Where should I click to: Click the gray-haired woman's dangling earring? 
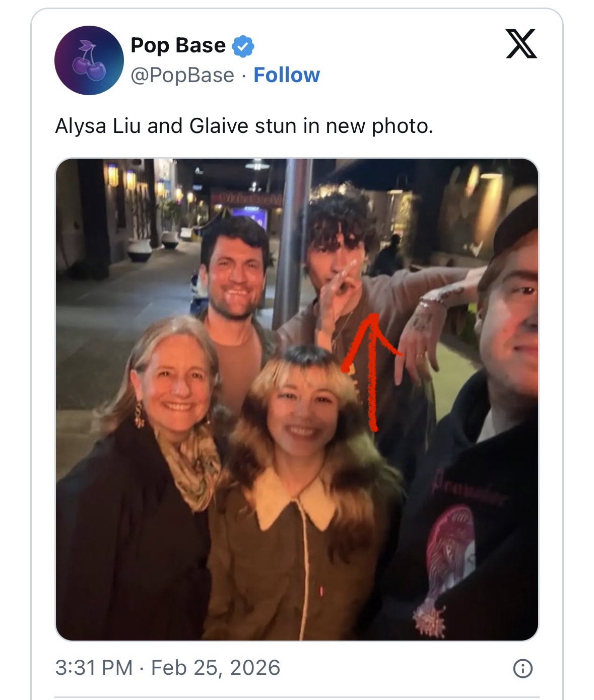click(139, 415)
